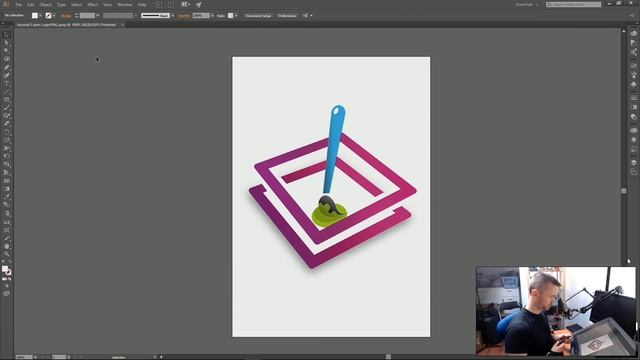The height and width of the screenshot is (360, 640).
Task: Click the stroke weight stepper arrows
Action: coord(77,16)
